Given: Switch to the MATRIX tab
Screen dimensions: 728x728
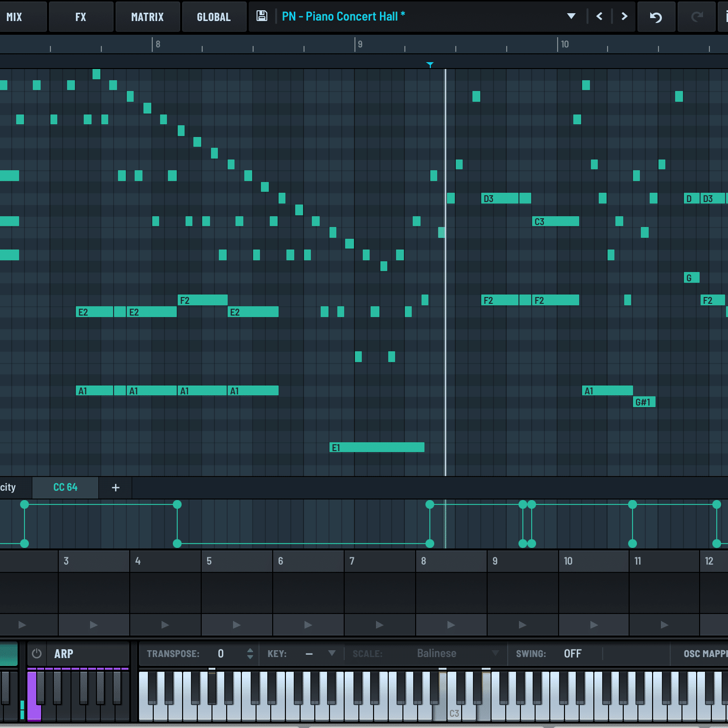Looking at the screenshot, I should pyautogui.click(x=147, y=16).
